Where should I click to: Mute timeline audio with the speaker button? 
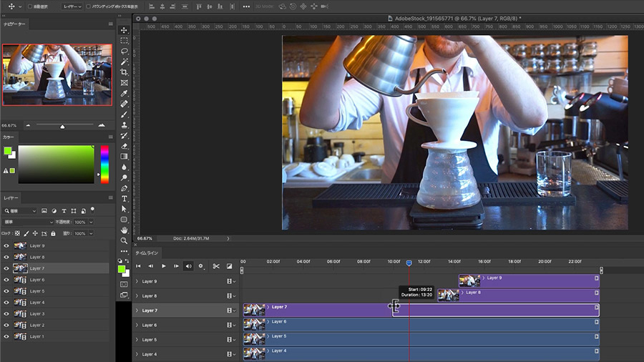coord(189,266)
